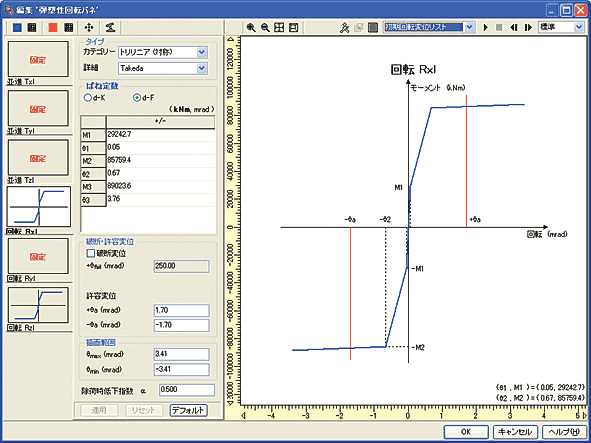Click the デフォルト button
Viewport: 591px width, 443px height.
pyautogui.click(x=188, y=410)
